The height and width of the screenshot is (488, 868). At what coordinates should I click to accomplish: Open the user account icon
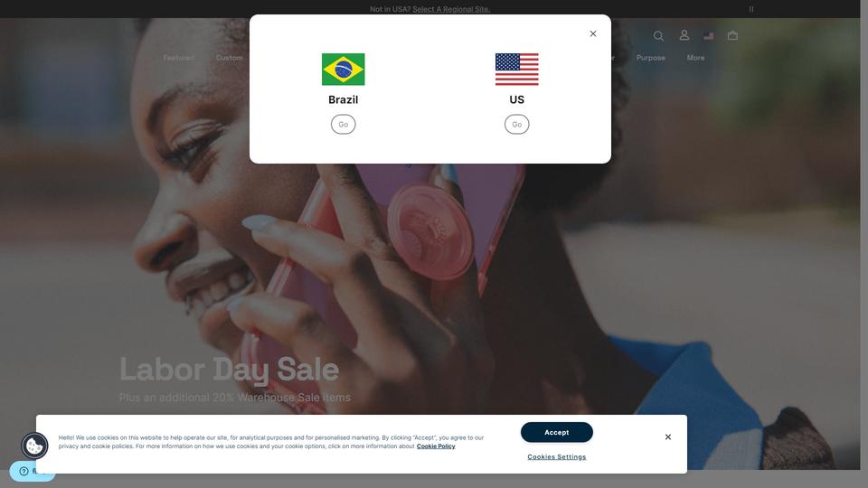684,35
